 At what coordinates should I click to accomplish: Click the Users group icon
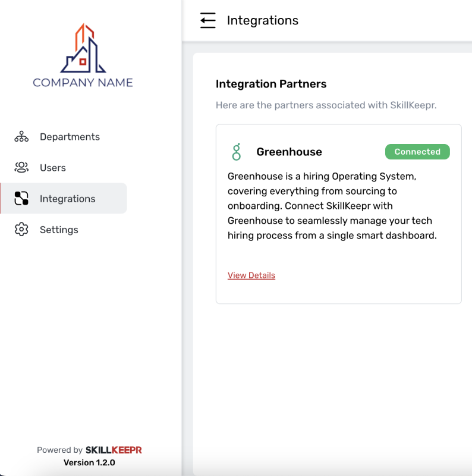21,168
